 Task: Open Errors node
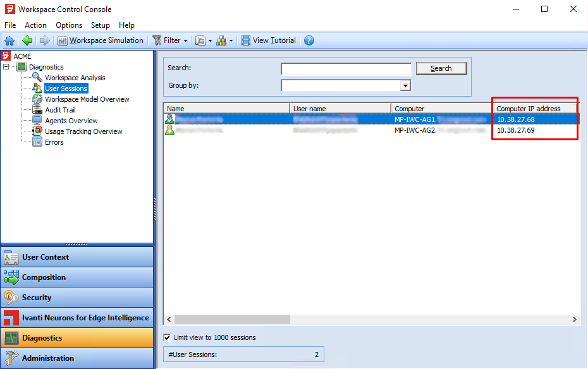click(x=54, y=142)
